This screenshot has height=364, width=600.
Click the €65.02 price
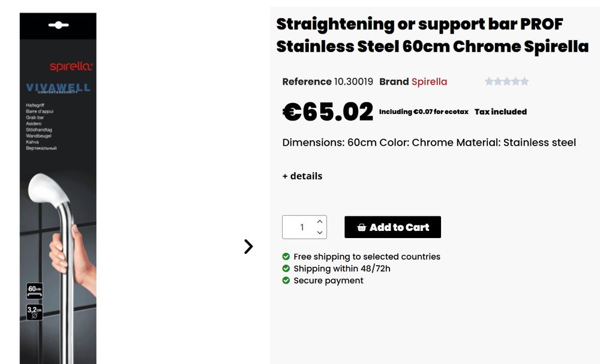click(328, 112)
